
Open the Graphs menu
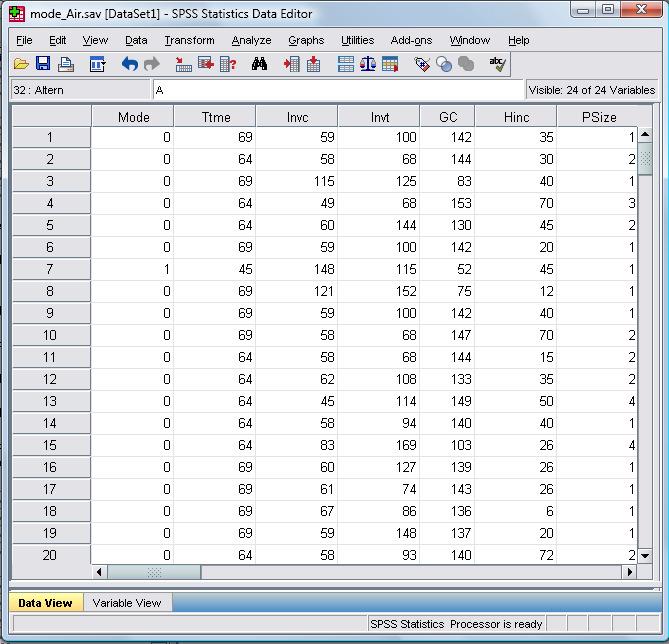tap(306, 40)
